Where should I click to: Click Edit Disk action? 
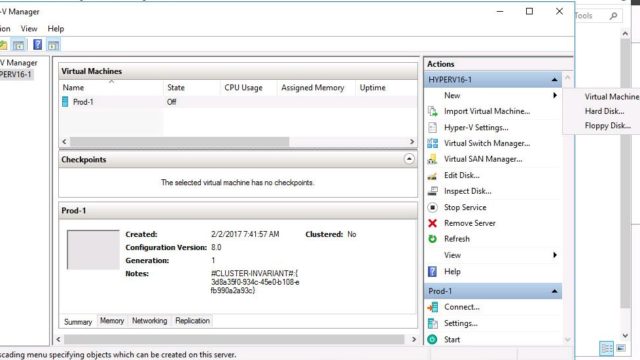[x=462, y=176]
